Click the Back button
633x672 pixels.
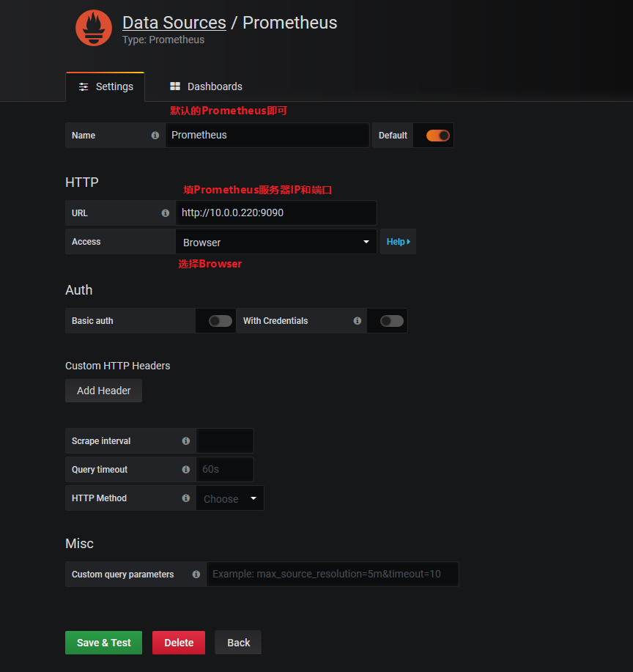[238, 643]
